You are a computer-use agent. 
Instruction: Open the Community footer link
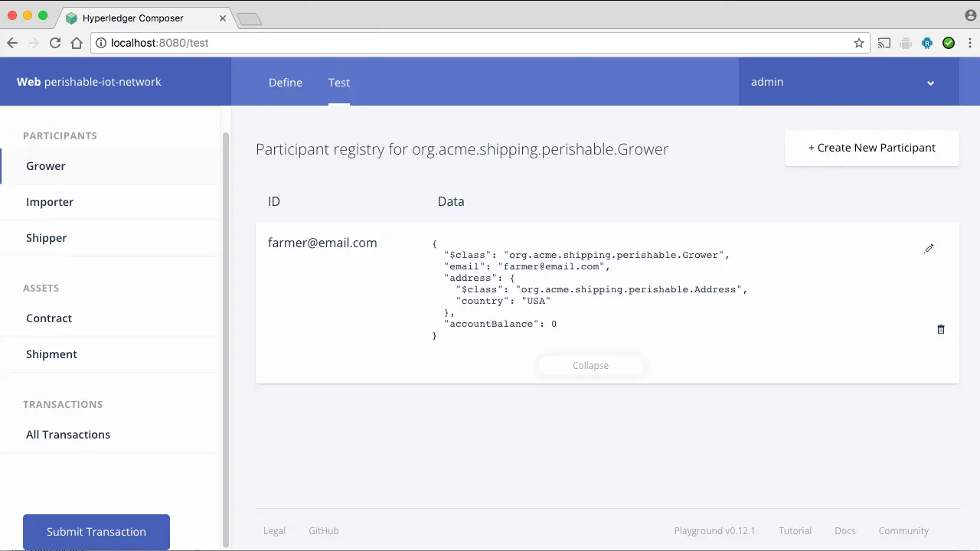[x=903, y=531]
